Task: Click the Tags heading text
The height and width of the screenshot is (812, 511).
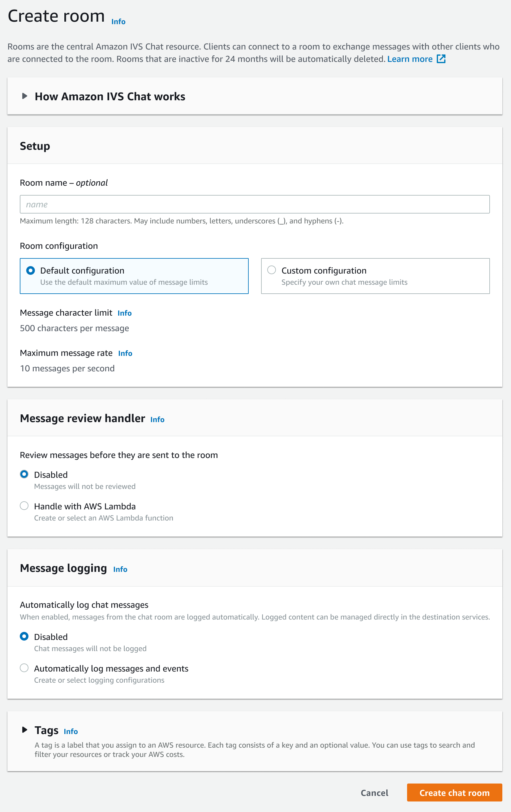Action: pos(46,730)
